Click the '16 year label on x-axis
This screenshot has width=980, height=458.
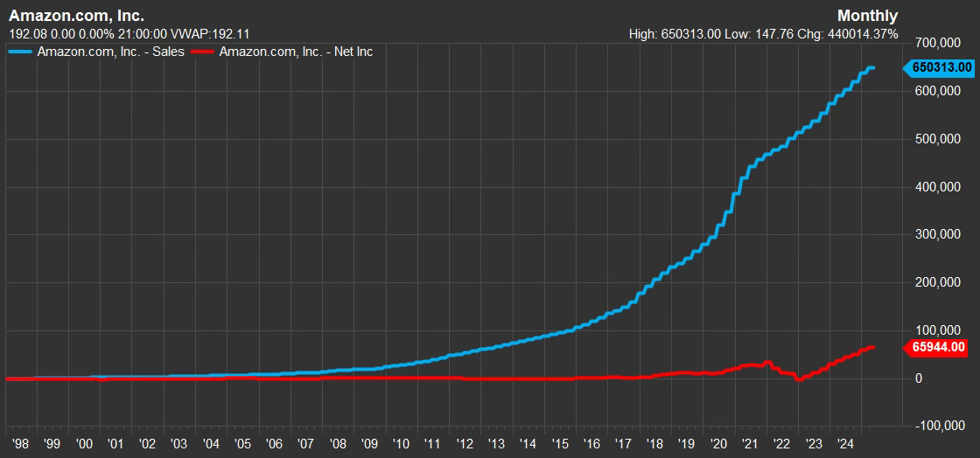click(591, 445)
